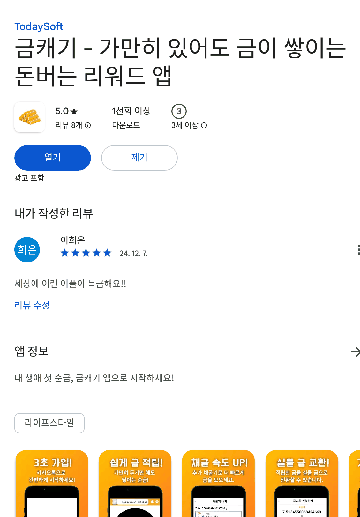Open the 쉽게 금 적립 screenshot
This screenshot has width=360, height=517.
point(135,483)
